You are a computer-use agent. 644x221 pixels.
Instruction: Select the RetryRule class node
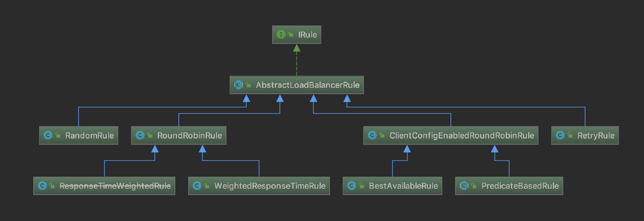pos(585,136)
